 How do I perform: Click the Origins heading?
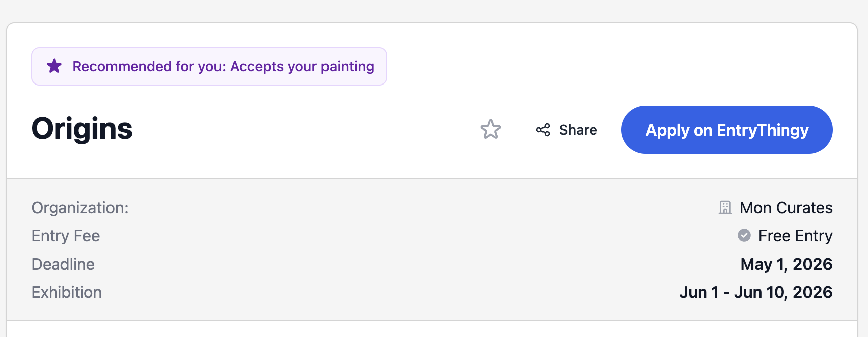point(82,129)
